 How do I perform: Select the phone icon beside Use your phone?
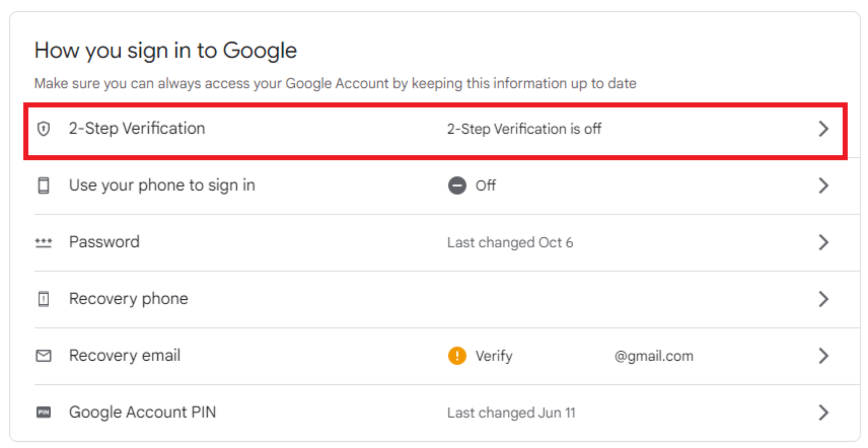point(44,185)
